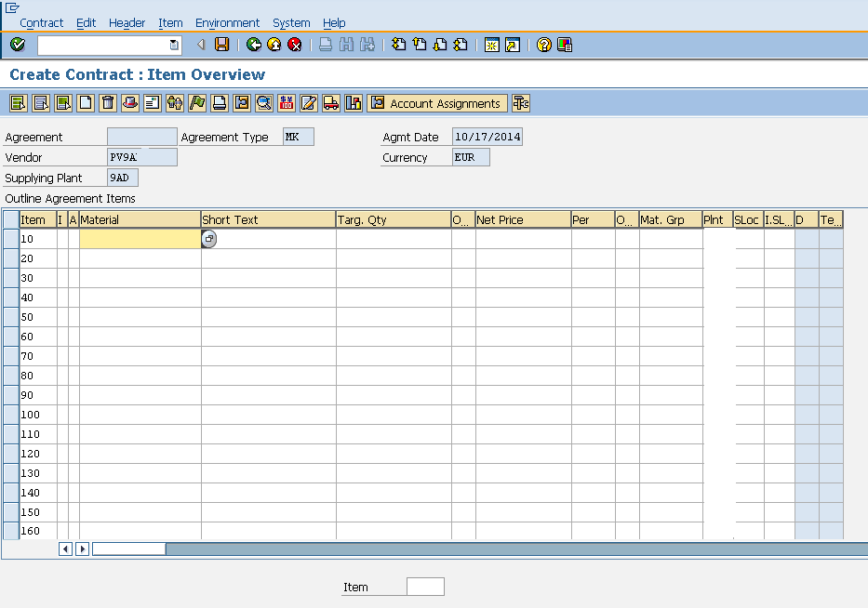
Task: Open the System menu
Action: tap(291, 22)
